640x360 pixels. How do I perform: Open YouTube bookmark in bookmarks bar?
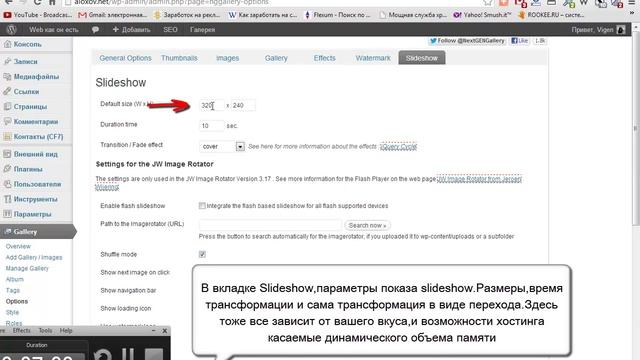click(x=38, y=15)
